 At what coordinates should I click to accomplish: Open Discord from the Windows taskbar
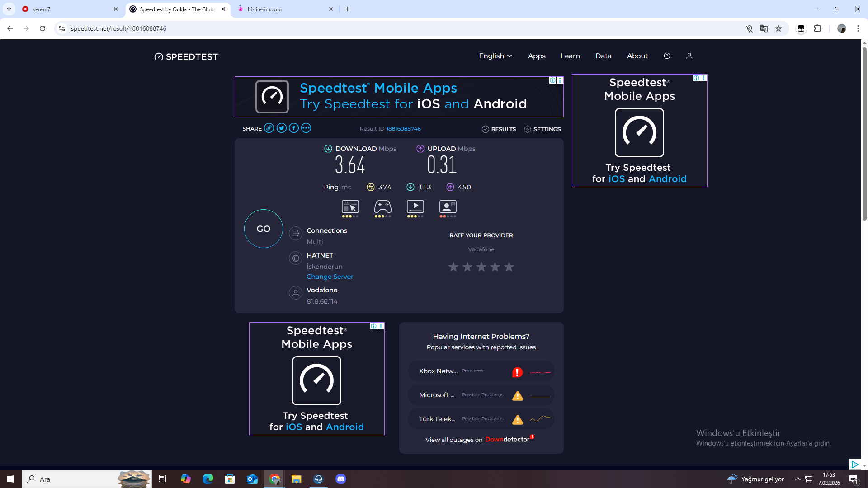[x=341, y=479]
